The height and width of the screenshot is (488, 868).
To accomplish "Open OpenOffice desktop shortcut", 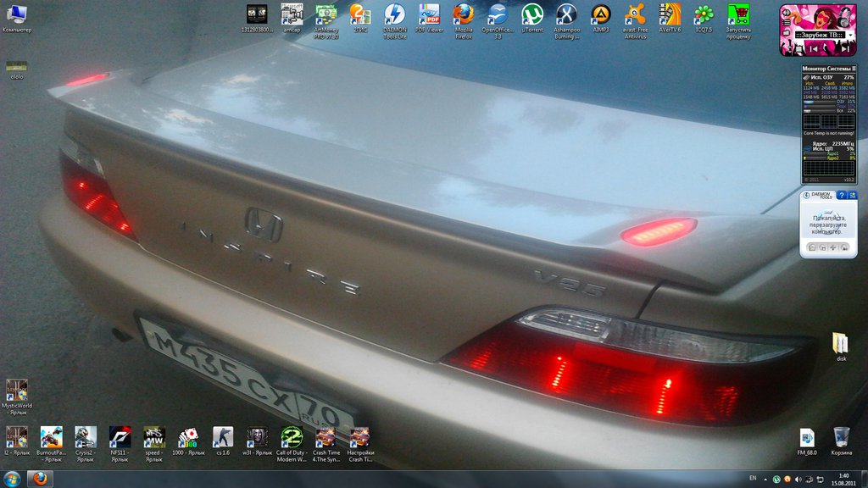I will [498, 21].
